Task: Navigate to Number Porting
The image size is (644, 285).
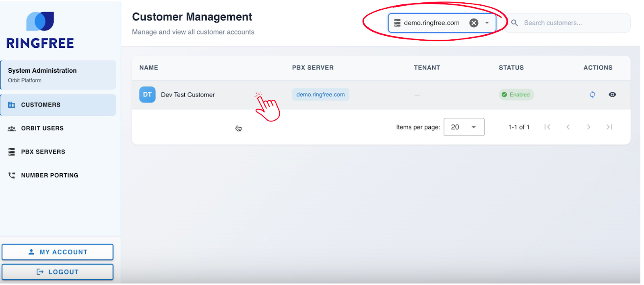Action: [50, 176]
